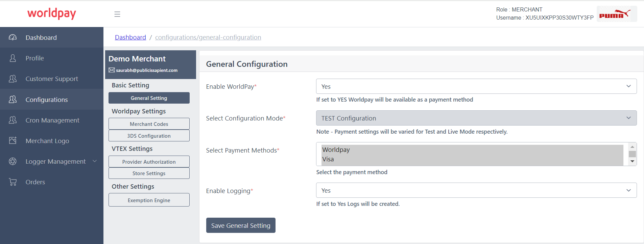Click the Logger Management sidebar icon
The image size is (644, 244).
tap(13, 161)
